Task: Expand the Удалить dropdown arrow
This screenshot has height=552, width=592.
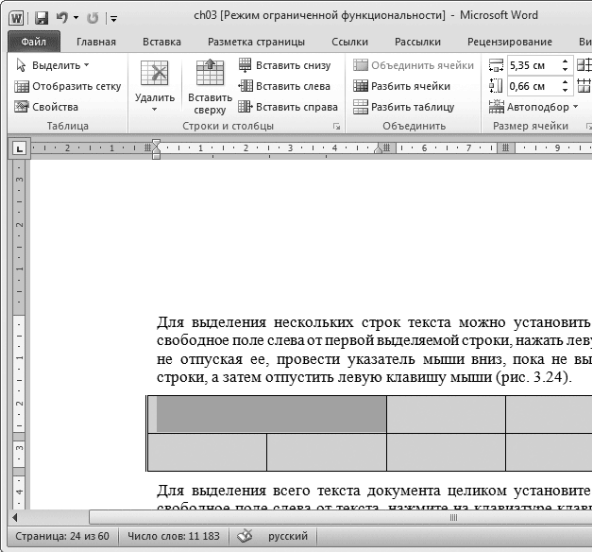Action: tap(154, 109)
